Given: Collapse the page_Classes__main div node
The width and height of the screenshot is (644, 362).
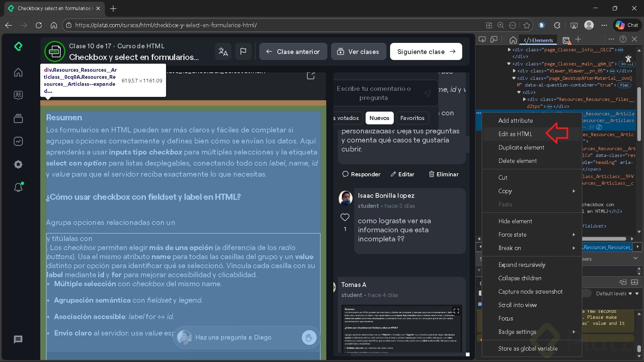Looking at the screenshot, I should 509,64.
